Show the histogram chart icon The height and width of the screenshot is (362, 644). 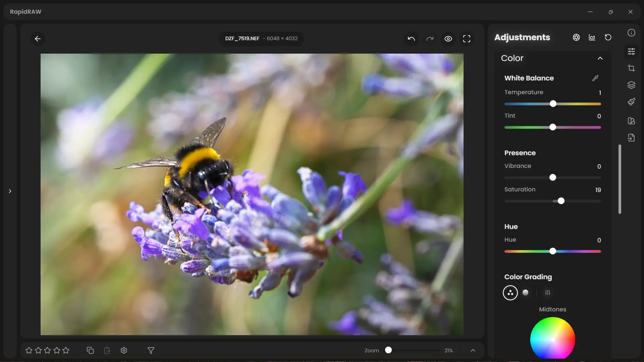pos(592,37)
